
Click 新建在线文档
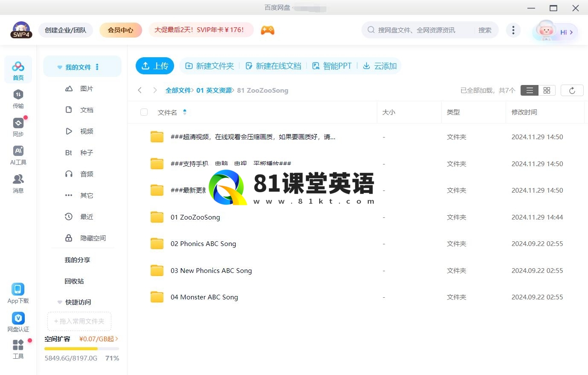click(273, 66)
